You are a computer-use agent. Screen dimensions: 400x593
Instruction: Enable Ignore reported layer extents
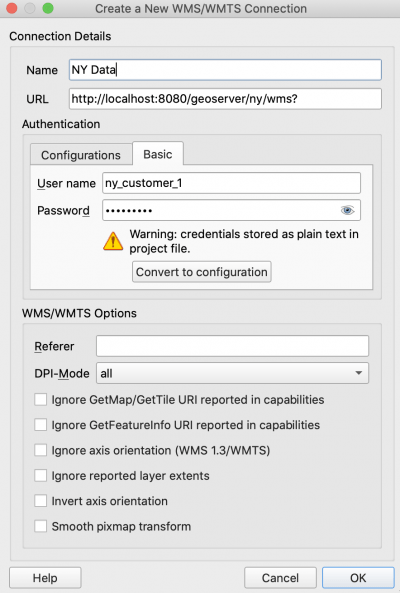tap(40, 475)
